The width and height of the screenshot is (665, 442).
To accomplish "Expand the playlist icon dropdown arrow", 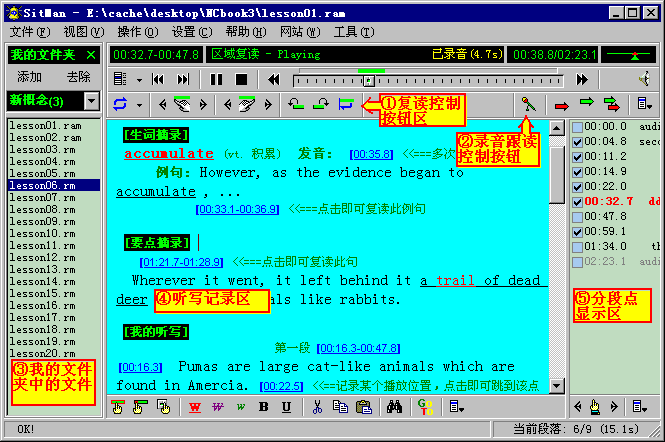I will (139, 80).
